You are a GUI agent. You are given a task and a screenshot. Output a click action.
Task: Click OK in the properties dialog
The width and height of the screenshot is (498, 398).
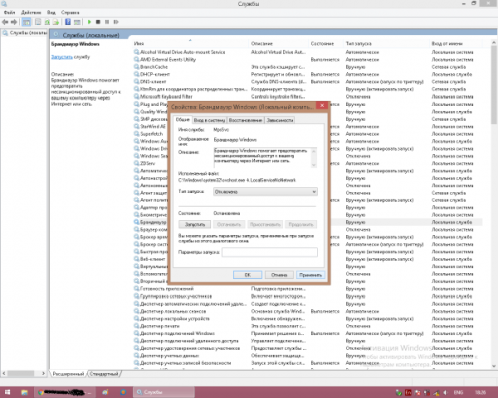(x=248, y=275)
